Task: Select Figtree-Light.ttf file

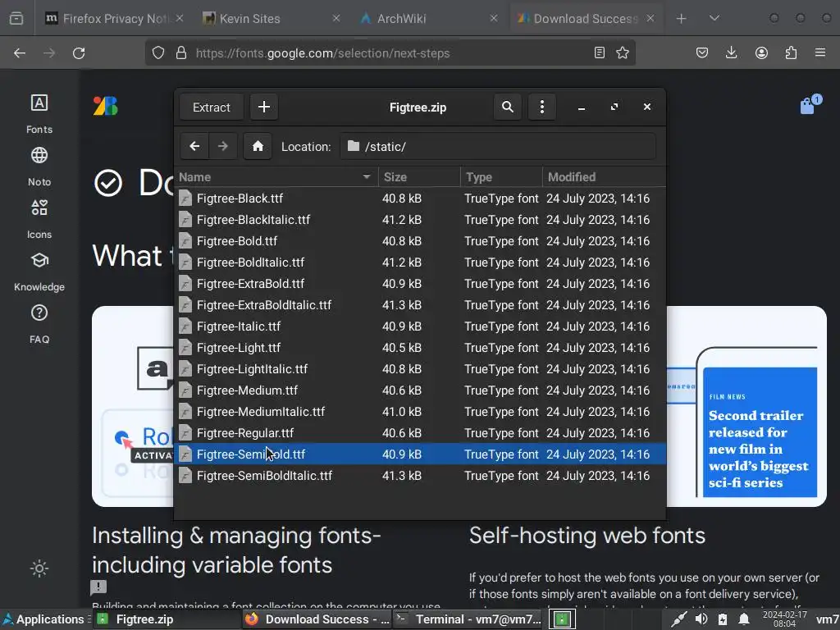Action: [420, 348]
